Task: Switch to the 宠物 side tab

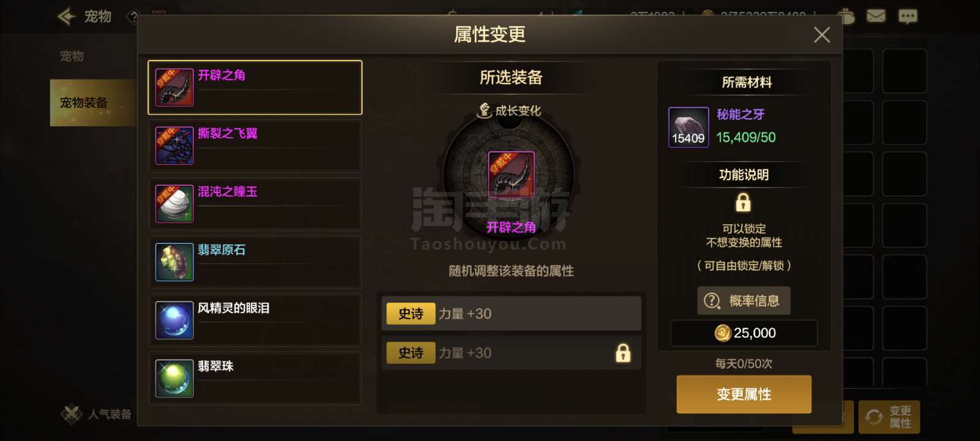Action: click(x=72, y=56)
